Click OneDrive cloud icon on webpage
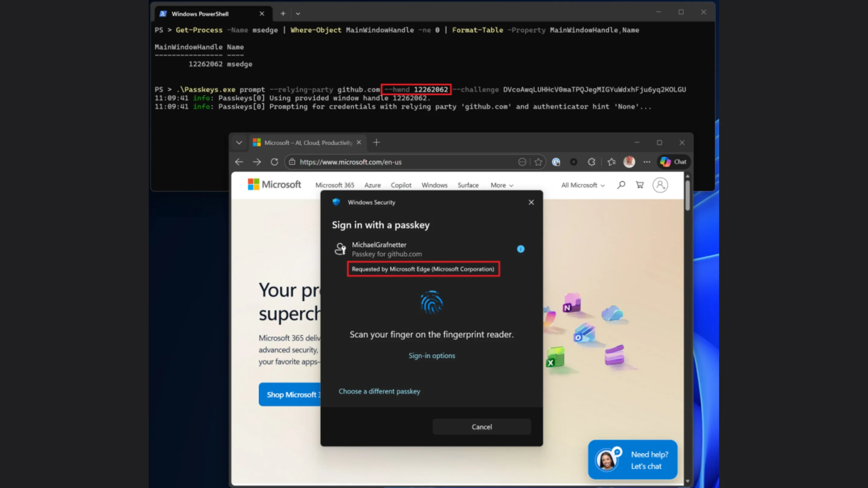The height and width of the screenshot is (488, 868). (x=612, y=313)
